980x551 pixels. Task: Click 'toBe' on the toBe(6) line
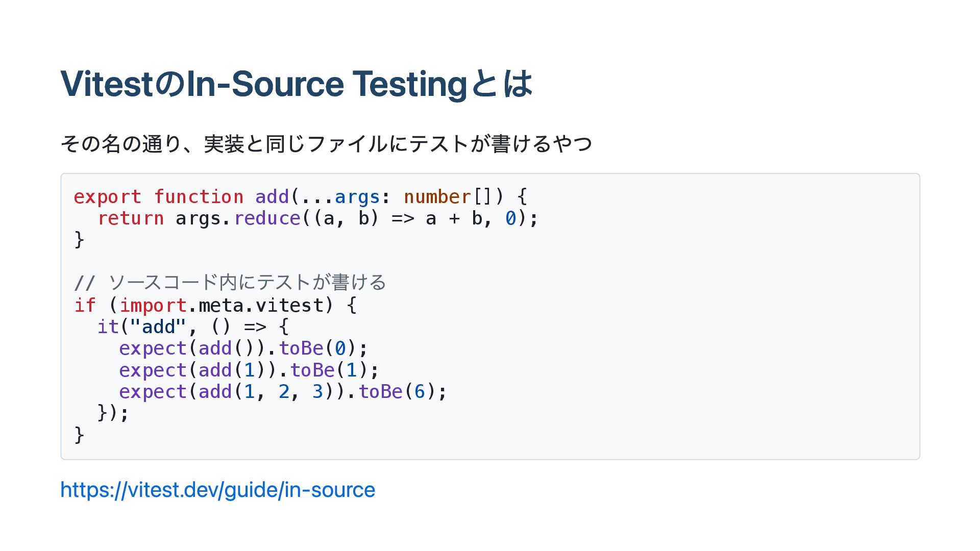380,392
